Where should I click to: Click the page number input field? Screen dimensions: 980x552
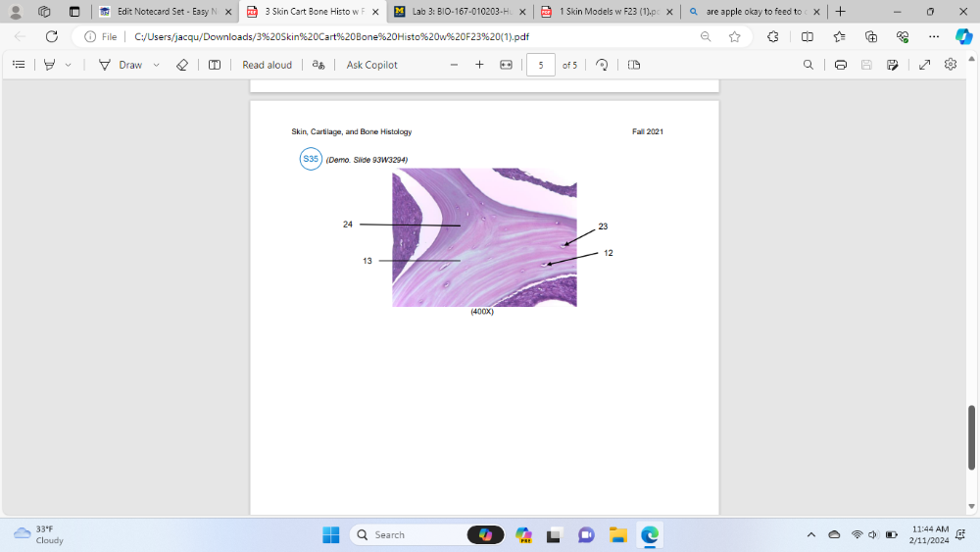click(540, 65)
